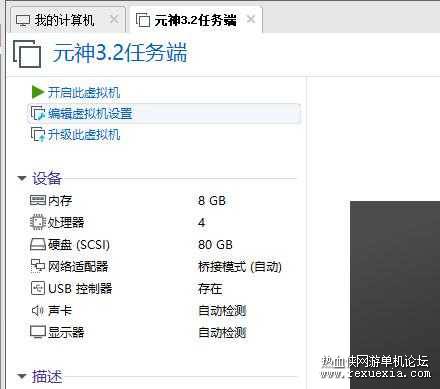Click the 元神3.2任务端 page title
The width and height of the screenshot is (440, 389).
coord(120,53)
